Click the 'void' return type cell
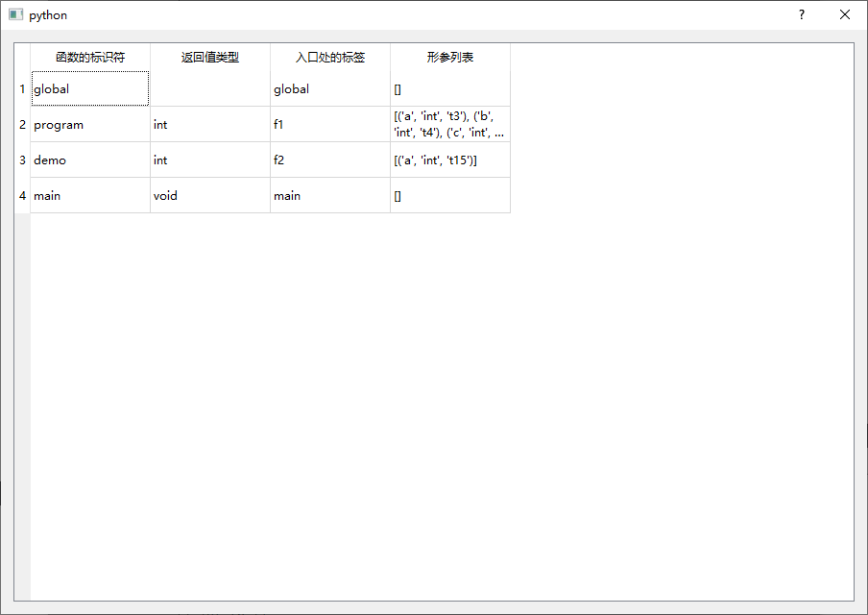 tap(210, 195)
